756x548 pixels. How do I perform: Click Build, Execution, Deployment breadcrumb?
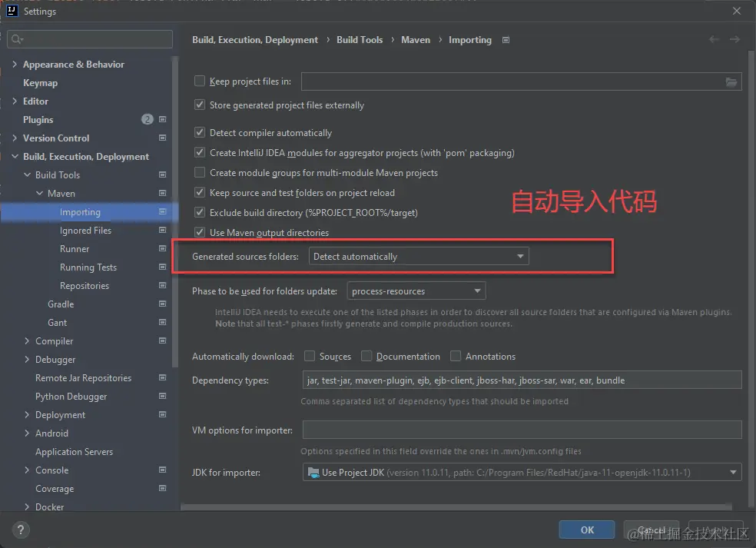[255, 40]
